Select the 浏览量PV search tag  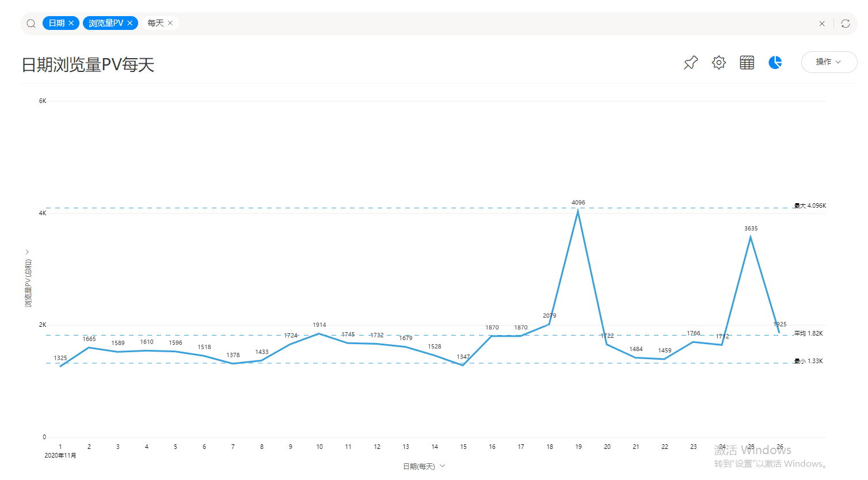tap(106, 23)
